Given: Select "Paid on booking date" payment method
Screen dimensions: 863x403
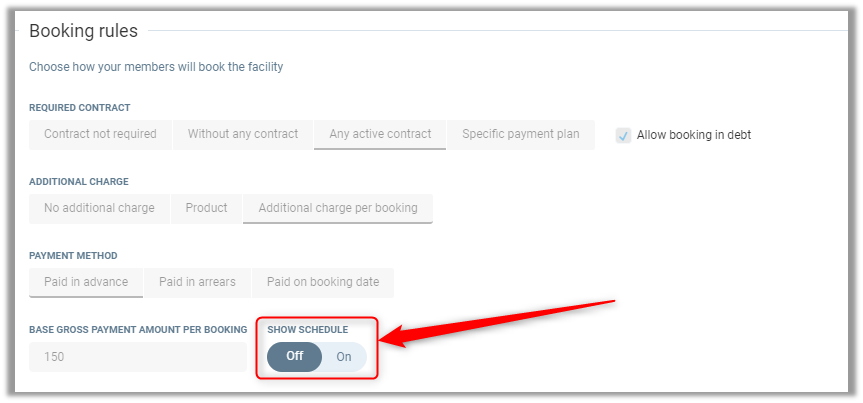Looking at the screenshot, I should pyautogui.click(x=323, y=282).
